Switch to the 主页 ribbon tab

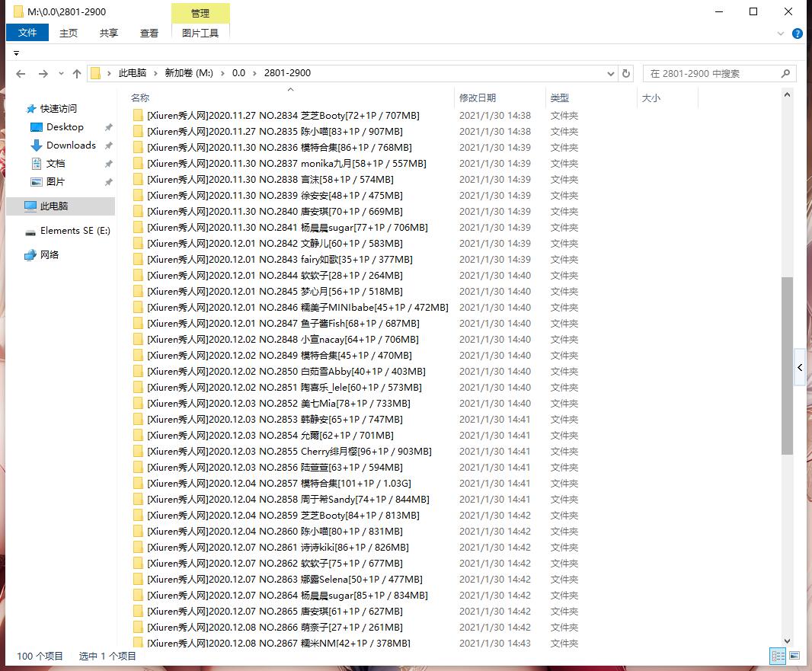point(69,34)
